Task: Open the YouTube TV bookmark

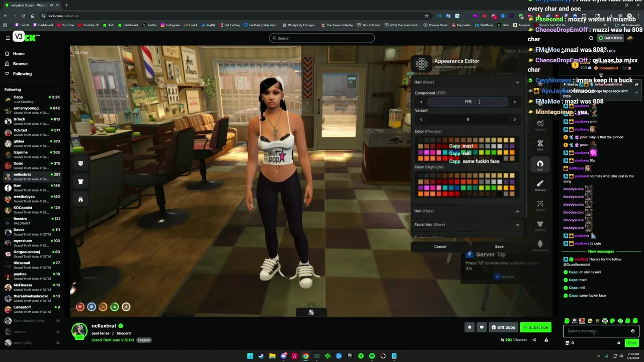Action: (x=89, y=25)
